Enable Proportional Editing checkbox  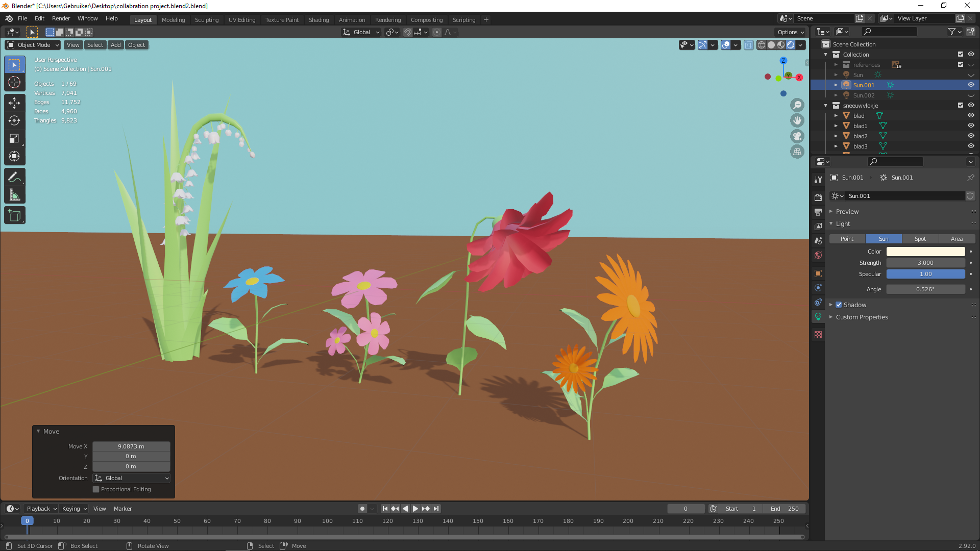tap(96, 489)
